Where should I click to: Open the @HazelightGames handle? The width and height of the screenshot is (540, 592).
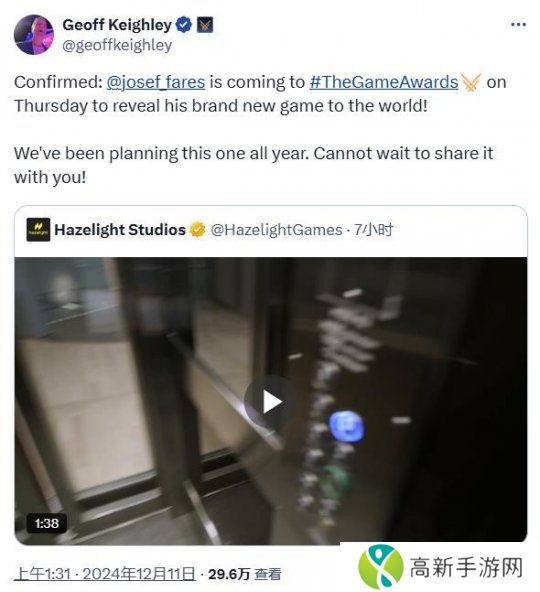click(x=276, y=230)
